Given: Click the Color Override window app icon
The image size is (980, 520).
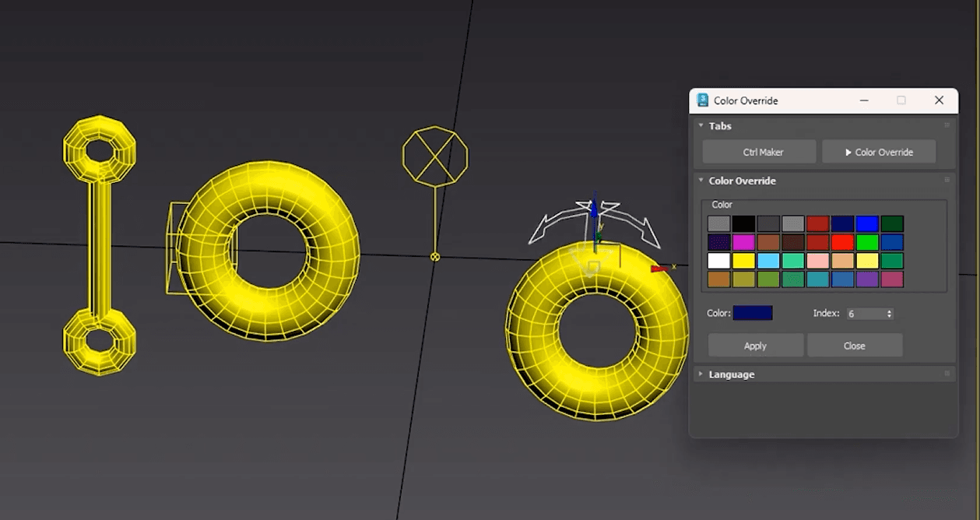Looking at the screenshot, I should [703, 100].
